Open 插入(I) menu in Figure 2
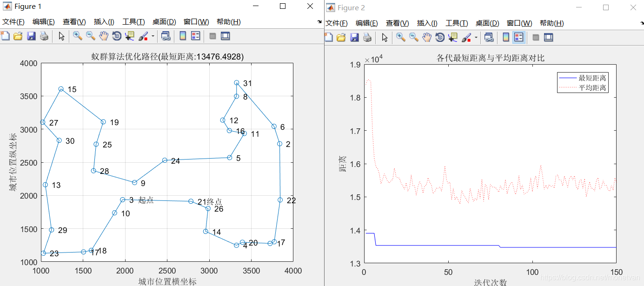 427,23
